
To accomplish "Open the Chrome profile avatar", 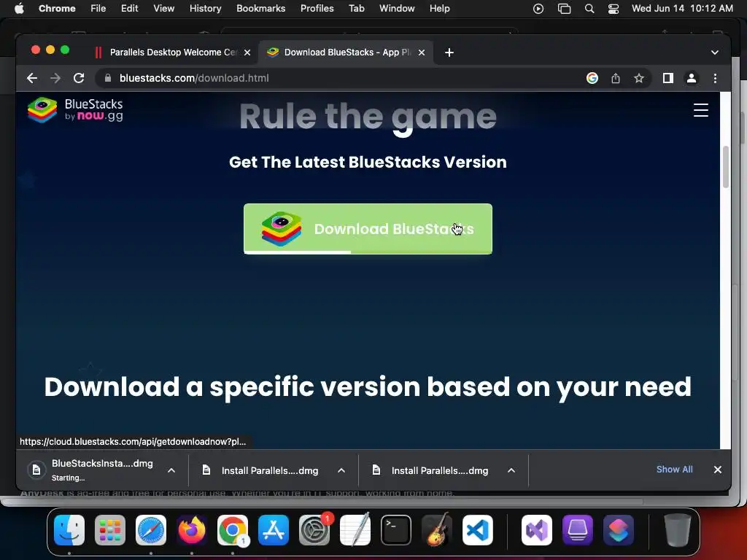I will point(692,78).
